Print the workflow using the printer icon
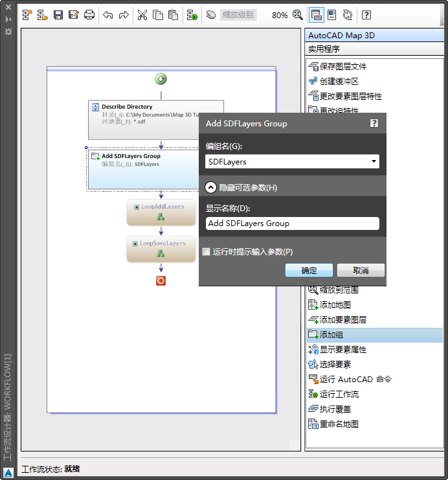 tap(89, 15)
